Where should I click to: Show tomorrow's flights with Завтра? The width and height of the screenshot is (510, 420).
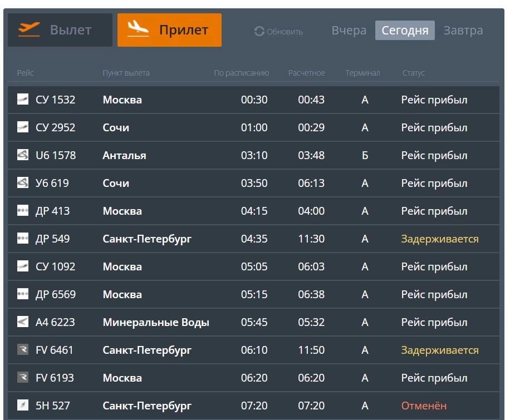point(463,30)
